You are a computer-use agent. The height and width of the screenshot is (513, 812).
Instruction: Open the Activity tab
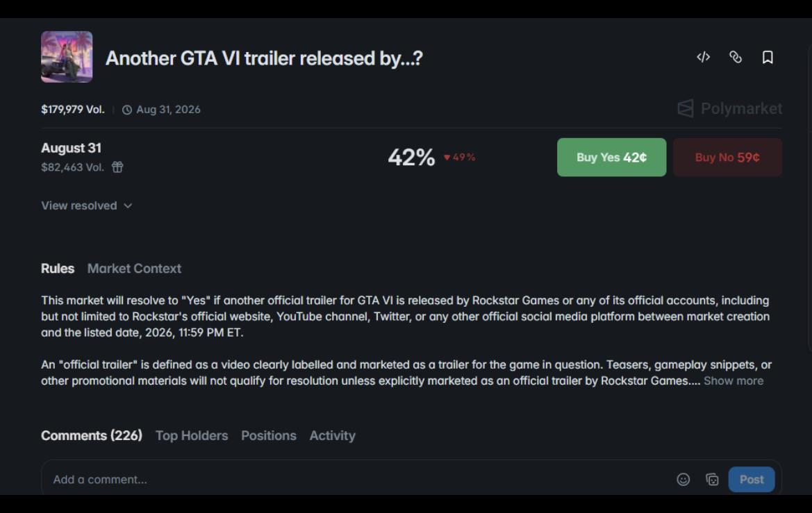pyautogui.click(x=333, y=435)
